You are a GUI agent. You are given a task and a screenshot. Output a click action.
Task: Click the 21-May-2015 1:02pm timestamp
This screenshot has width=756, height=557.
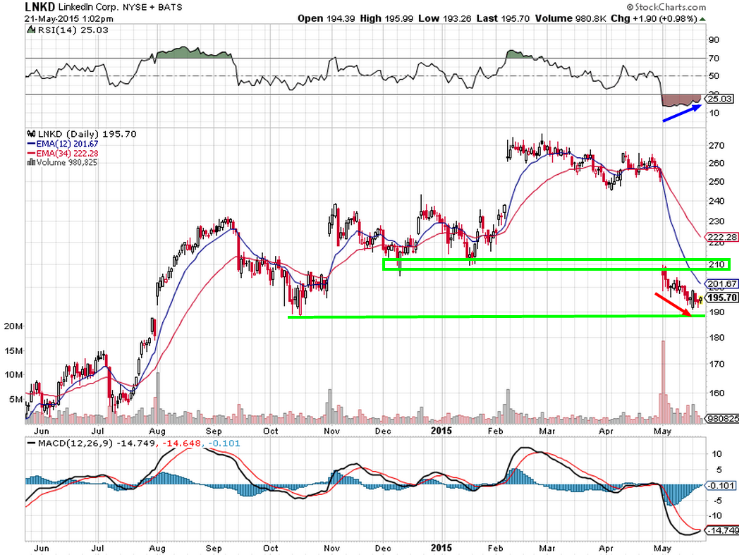click(x=69, y=19)
